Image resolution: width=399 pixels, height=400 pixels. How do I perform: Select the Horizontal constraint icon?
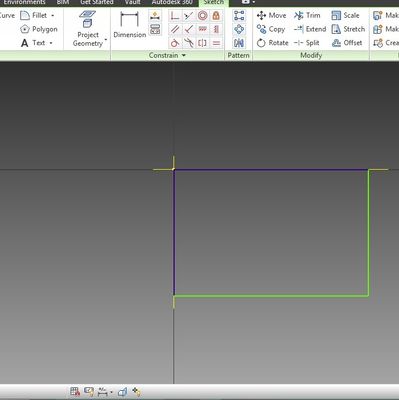[x=202, y=29]
